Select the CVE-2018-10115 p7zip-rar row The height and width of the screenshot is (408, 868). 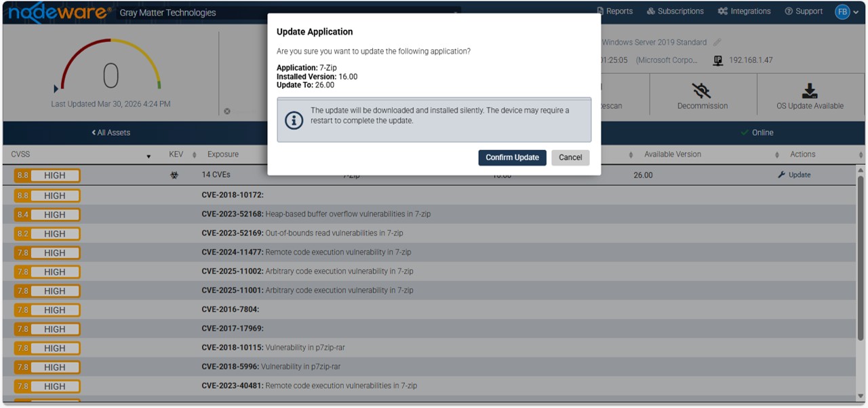429,348
